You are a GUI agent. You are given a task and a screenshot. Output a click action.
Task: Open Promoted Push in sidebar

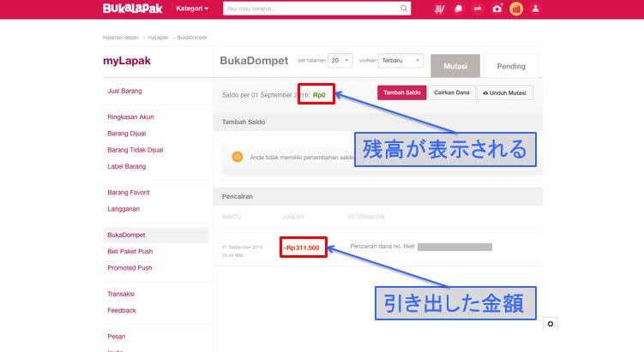129,268
